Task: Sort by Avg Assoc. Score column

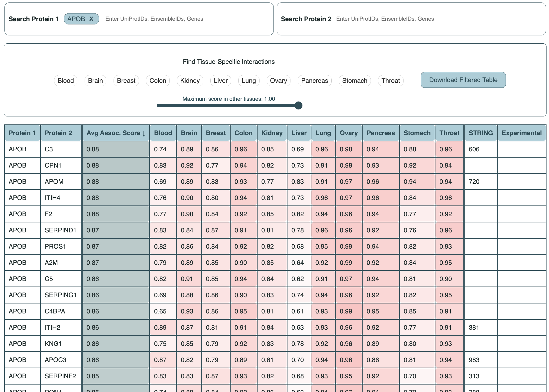Action: coord(116,133)
